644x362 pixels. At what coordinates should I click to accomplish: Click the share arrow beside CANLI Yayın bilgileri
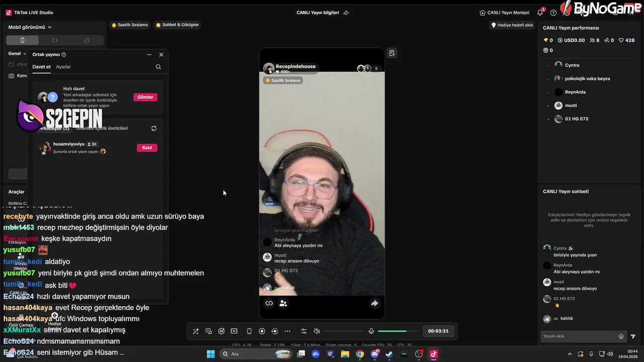click(x=346, y=13)
